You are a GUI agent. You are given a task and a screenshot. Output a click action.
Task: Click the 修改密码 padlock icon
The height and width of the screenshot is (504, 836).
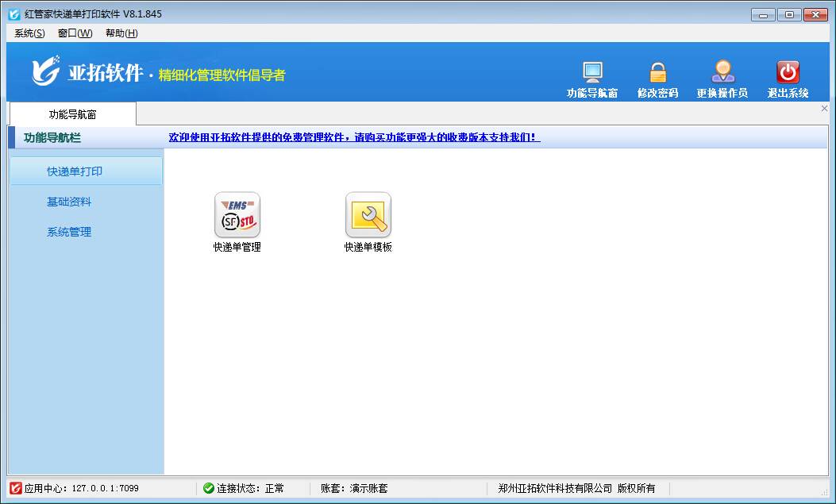[x=657, y=72]
